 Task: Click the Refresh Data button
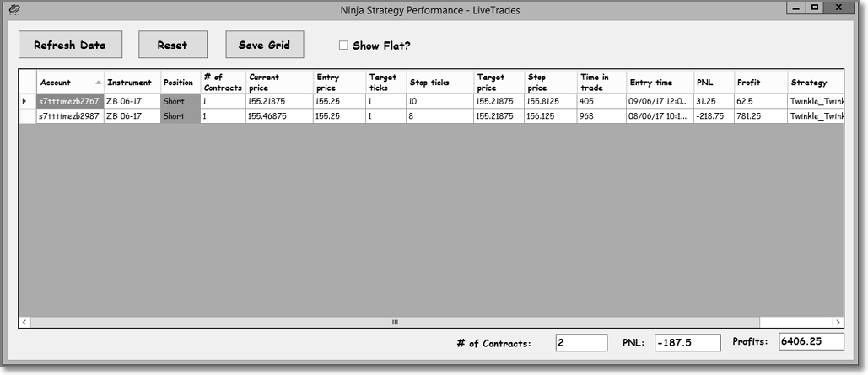[70, 46]
